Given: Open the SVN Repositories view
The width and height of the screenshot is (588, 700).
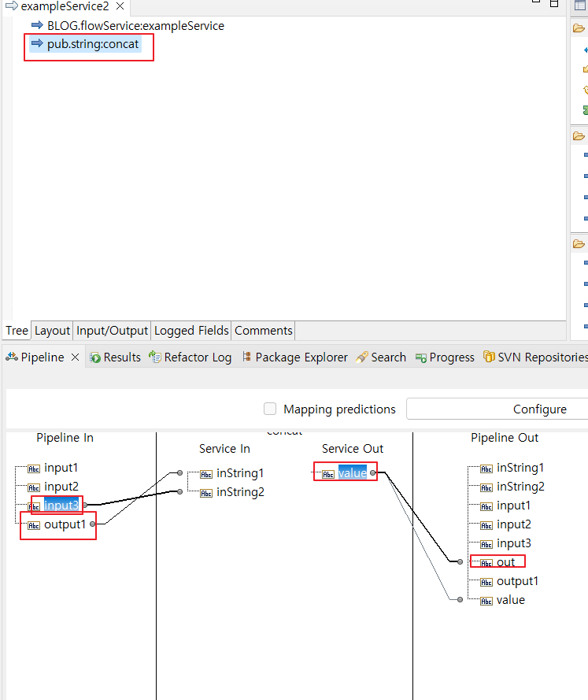Looking at the screenshot, I should pos(542,357).
